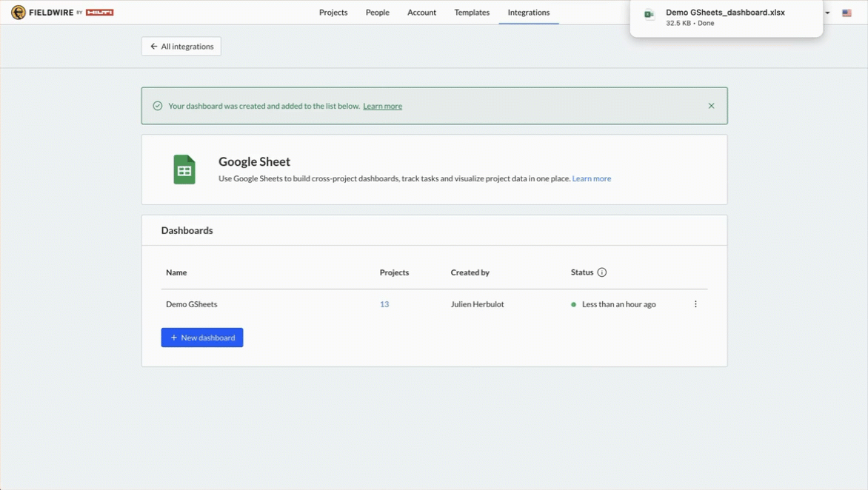Open Learn more link in success banner
This screenshot has width=868, height=490.
pos(382,106)
